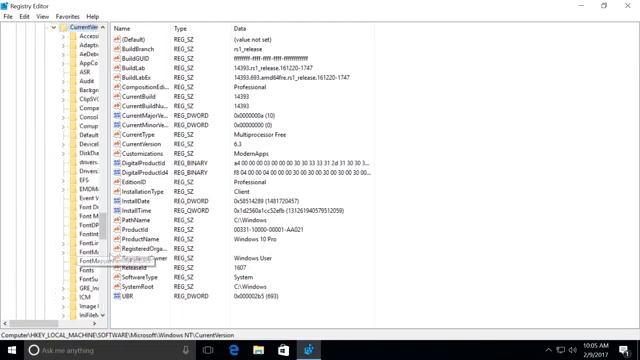Expand the Image File tree node
Screen dimensions: 640x360
[x=63, y=306]
